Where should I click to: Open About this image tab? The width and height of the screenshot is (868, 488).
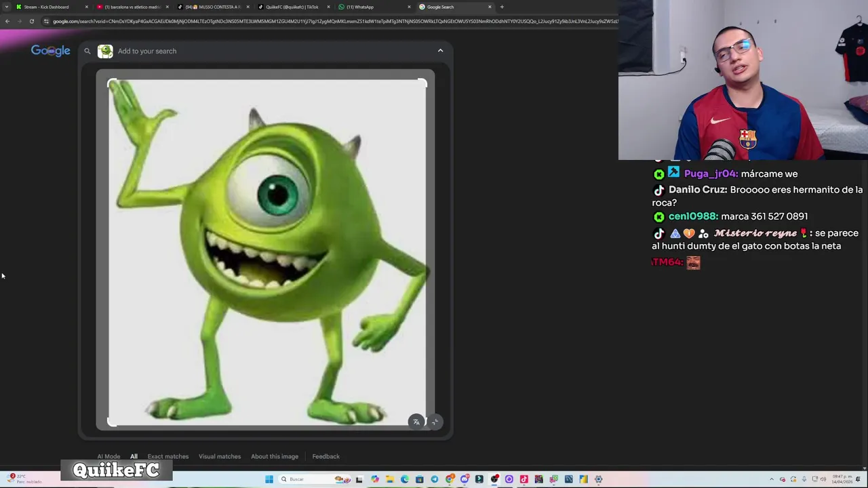(x=275, y=456)
